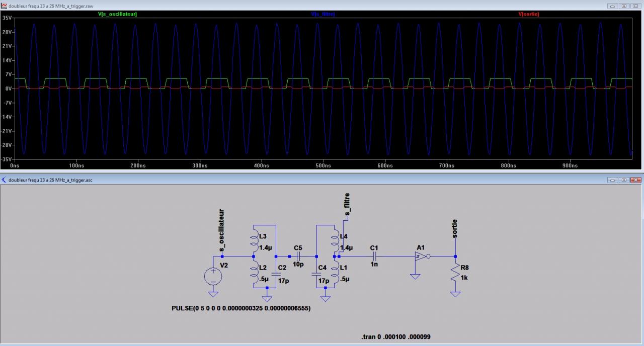The height and width of the screenshot is (346, 644).
Task: Select the C1 capacitor symbol
Action: 374,256
